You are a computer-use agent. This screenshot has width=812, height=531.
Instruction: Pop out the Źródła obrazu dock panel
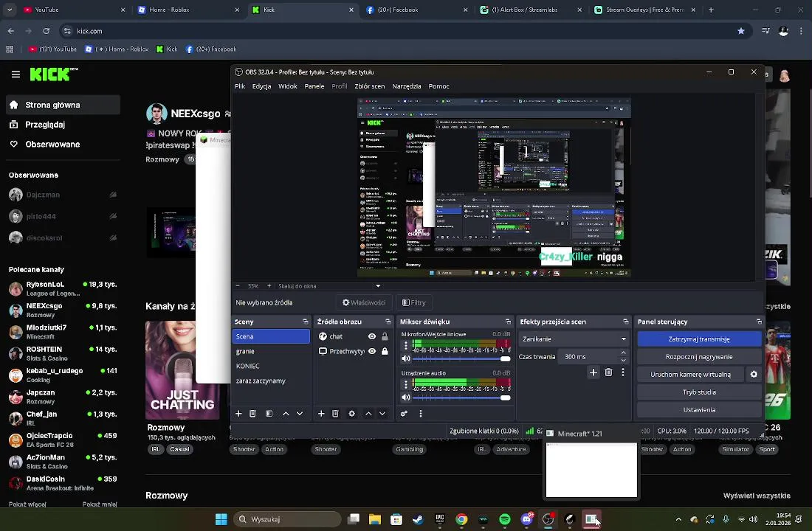[388, 322]
